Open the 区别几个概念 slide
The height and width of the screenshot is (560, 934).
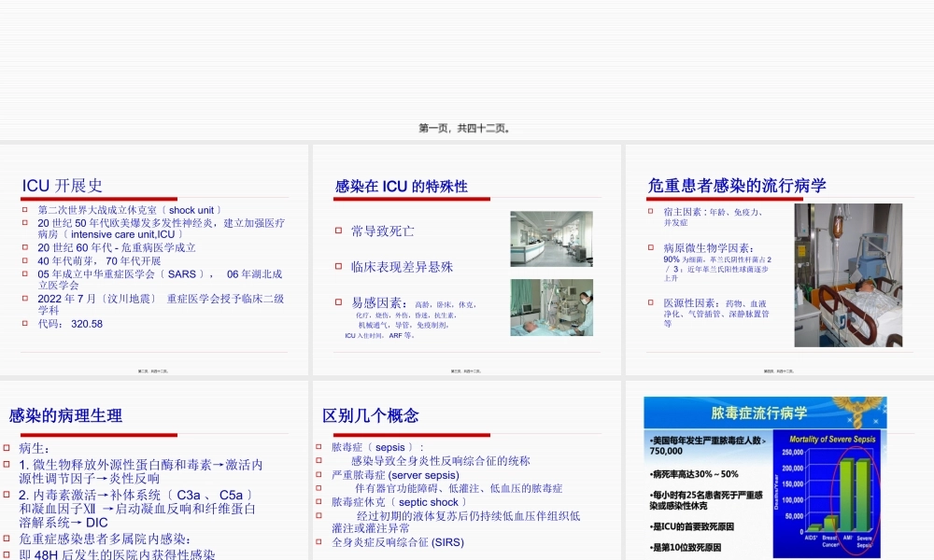467,467
